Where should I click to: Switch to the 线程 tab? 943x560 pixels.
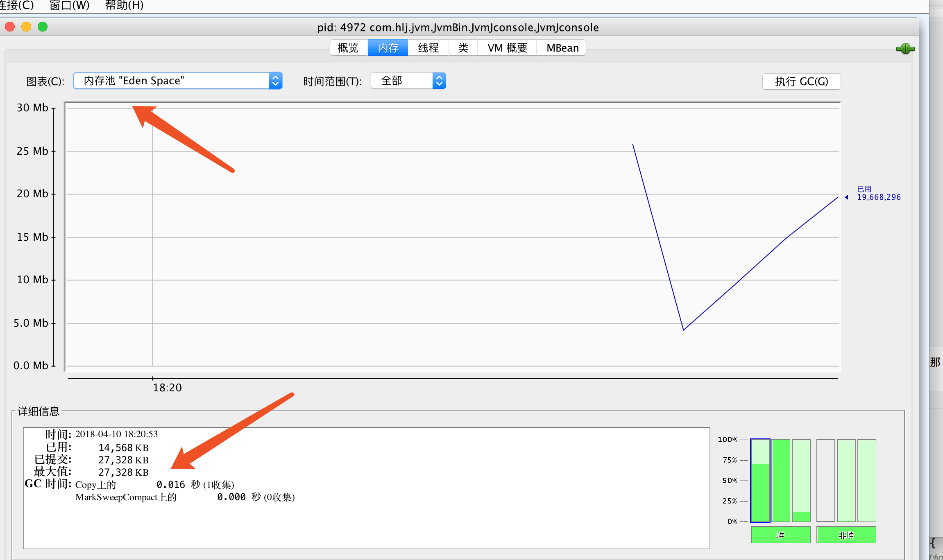click(428, 48)
